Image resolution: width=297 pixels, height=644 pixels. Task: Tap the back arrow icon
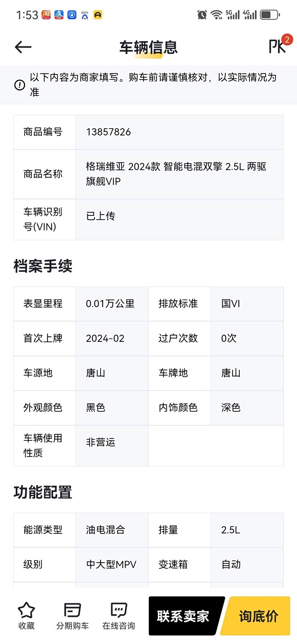23,47
